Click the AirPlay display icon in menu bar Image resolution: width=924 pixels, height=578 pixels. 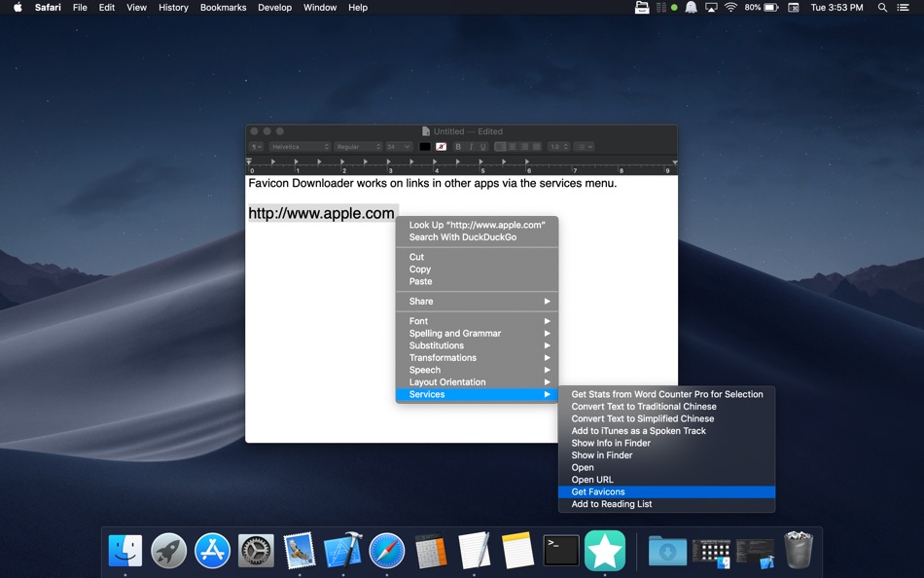point(711,7)
